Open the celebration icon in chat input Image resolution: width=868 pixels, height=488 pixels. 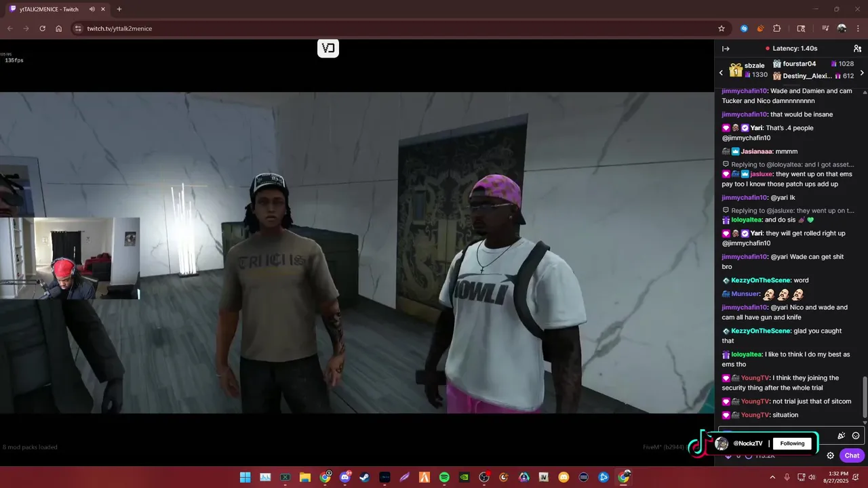pyautogui.click(x=842, y=436)
